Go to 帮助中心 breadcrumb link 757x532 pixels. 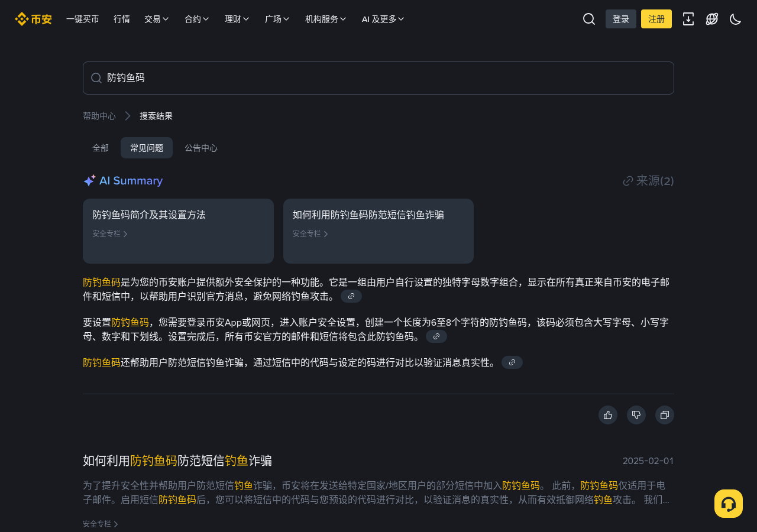tap(99, 116)
